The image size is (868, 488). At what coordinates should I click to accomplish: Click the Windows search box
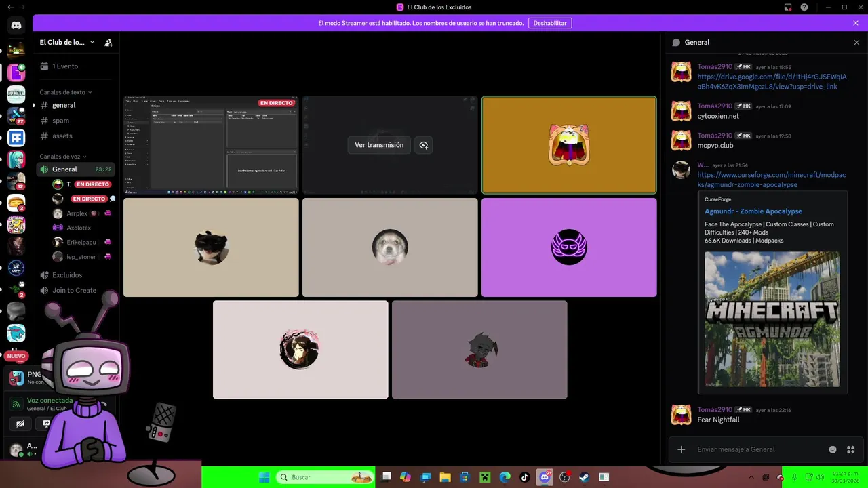(x=325, y=477)
